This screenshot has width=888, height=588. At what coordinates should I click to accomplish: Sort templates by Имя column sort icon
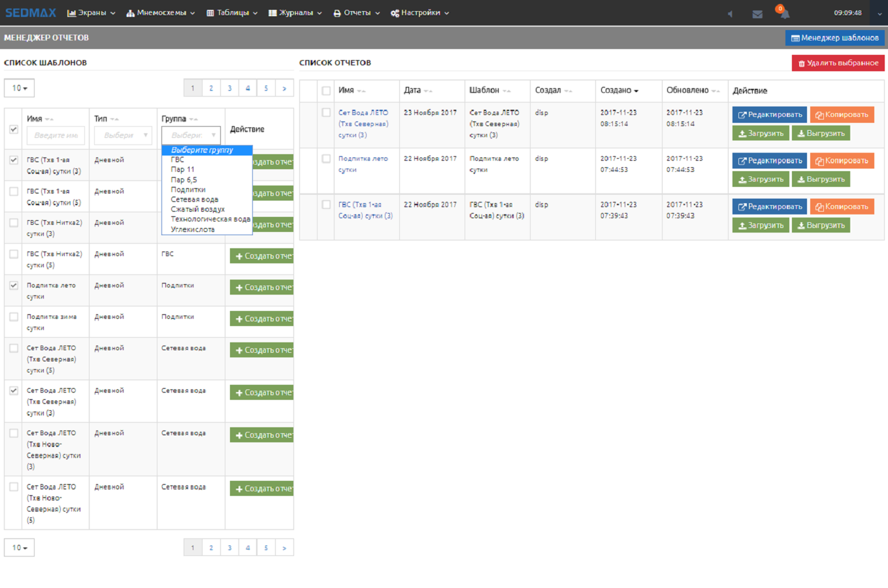coord(50,120)
